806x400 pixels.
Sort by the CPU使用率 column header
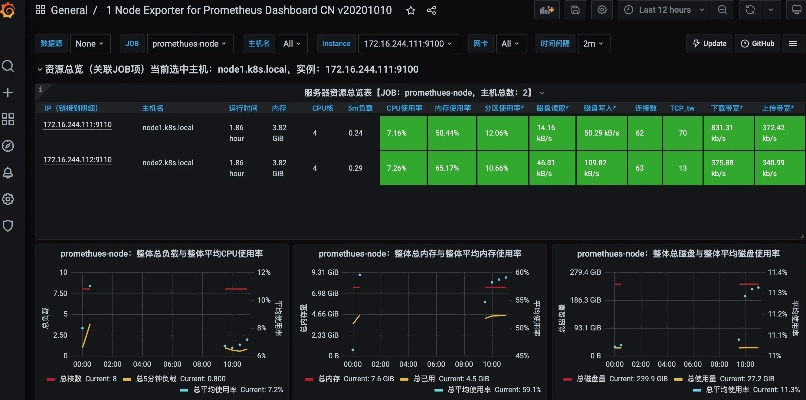click(x=405, y=108)
